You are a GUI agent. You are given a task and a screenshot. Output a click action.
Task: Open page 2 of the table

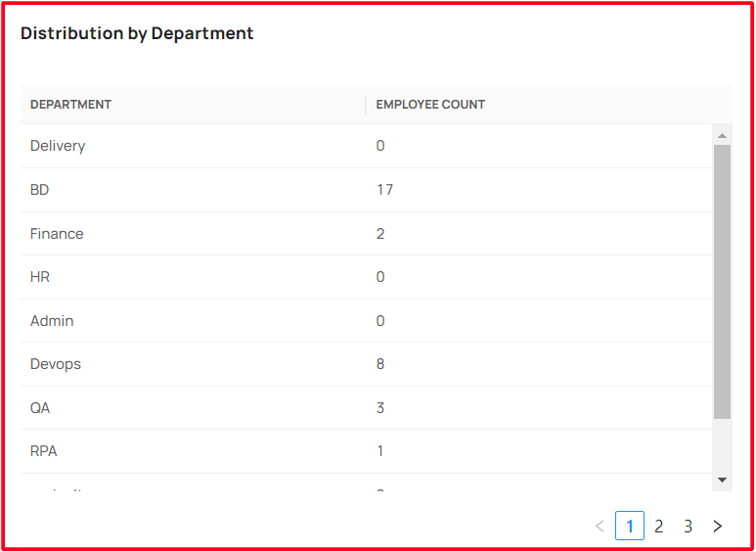(x=658, y=526)
